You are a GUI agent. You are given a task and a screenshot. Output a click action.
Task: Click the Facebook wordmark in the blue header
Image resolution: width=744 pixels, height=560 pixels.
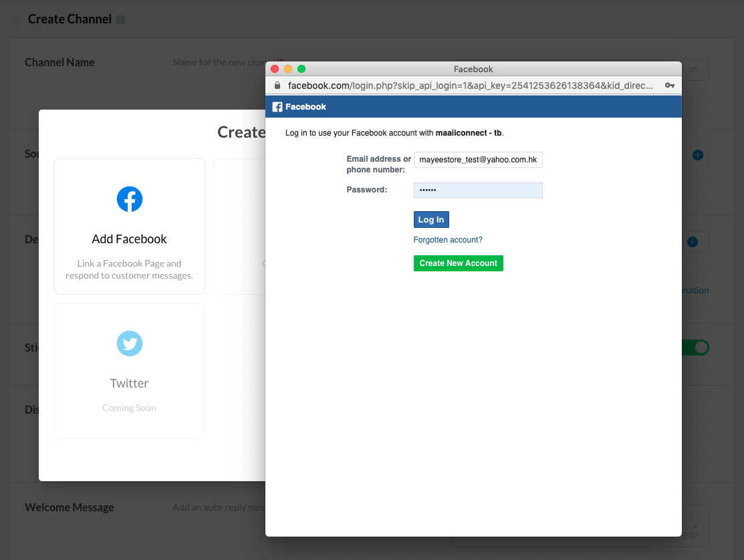pyautogui.click(x=305, y=107)
